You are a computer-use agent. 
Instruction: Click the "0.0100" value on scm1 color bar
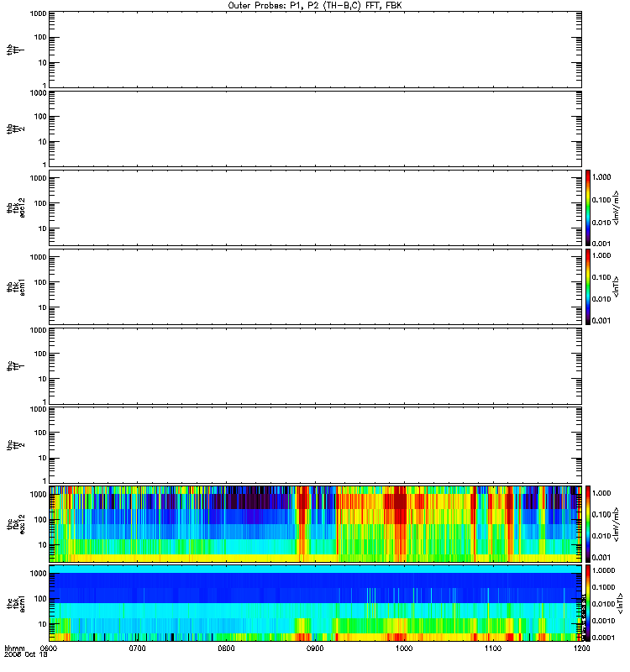pyautogui.click(x=603, y=604)
